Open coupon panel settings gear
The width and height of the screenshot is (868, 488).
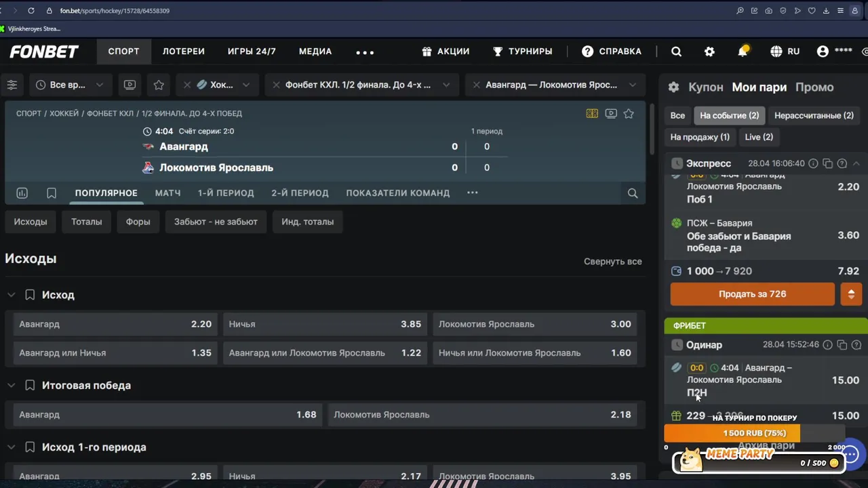tap(673, 87)
